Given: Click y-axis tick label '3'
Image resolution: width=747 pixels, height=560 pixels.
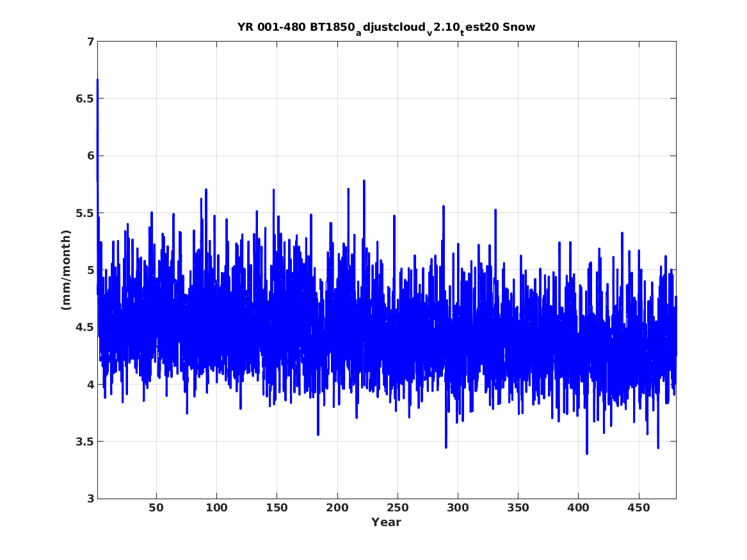Looking at the screenshot, I should tap(90, 499).
